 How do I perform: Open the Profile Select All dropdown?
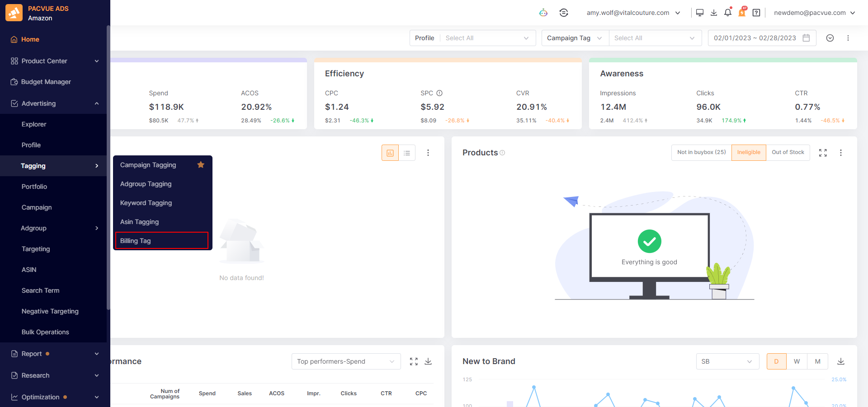[486, 38]
